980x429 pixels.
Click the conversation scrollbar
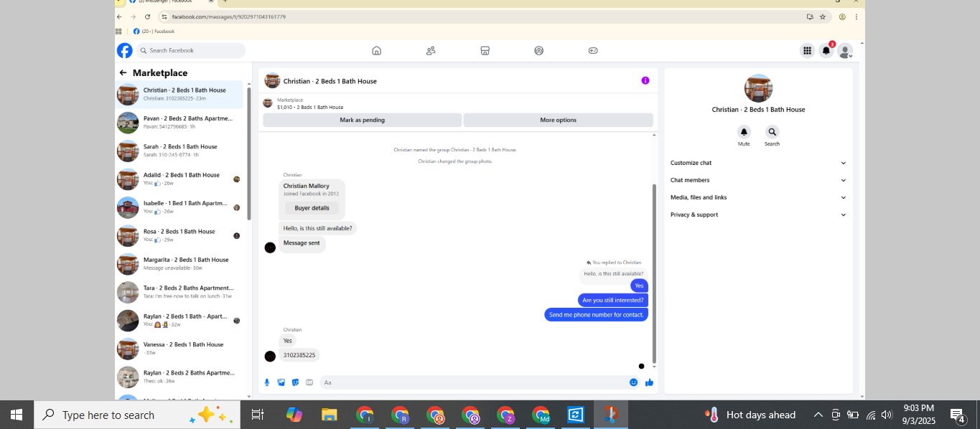[654, 273]
